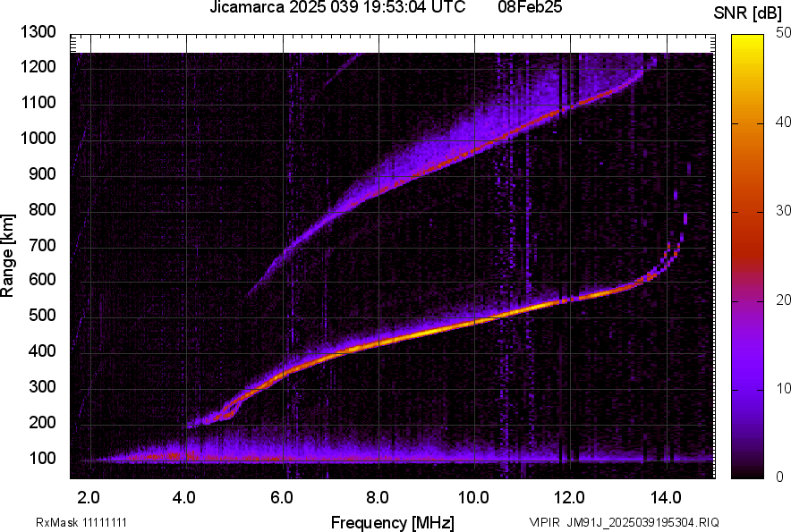Click the 30 colorbar tick label
The width and height of the screenshot is (791, 532).
tap(783, 210)
